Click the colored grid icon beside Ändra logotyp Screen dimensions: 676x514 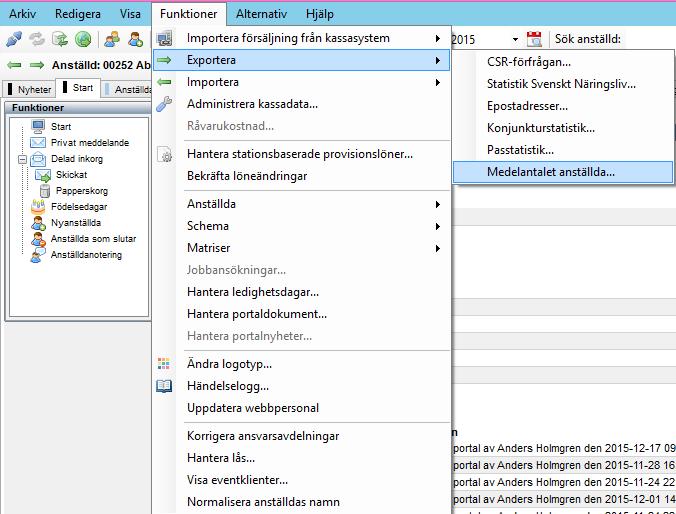point(164,364)
